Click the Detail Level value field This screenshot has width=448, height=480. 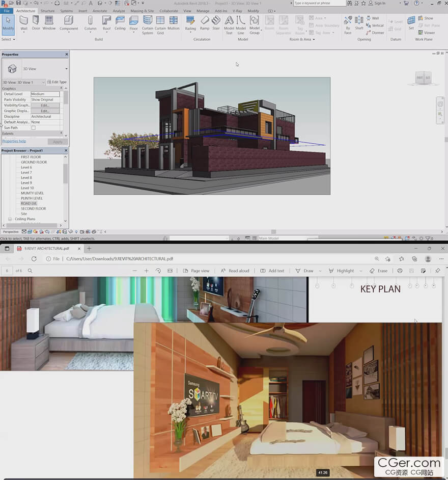point(45,94)
